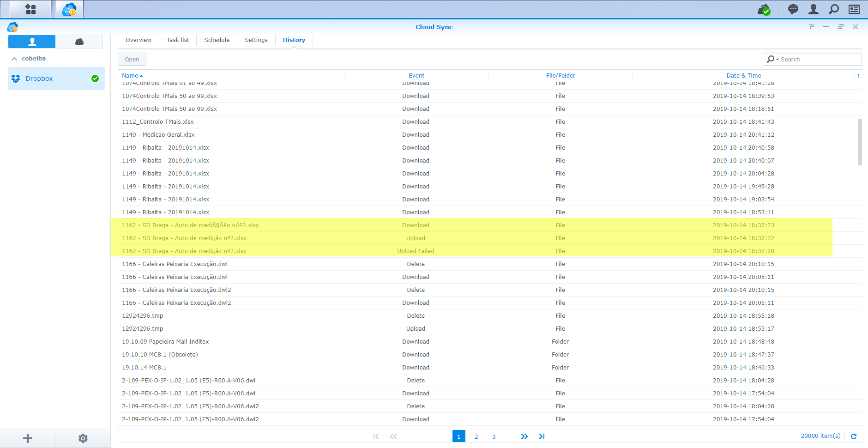Go to page 3
This screenshot has width=868, height=448.
[494, 436]
